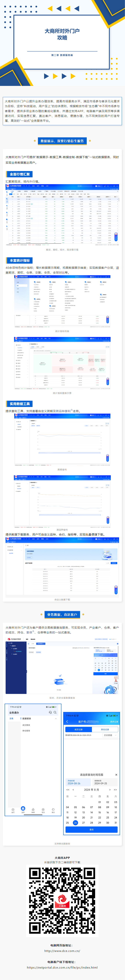Viewport: 125px width, 980px height.
Task: Tap the back arrow on the 客户号 screen
Action: pos(67,721)
